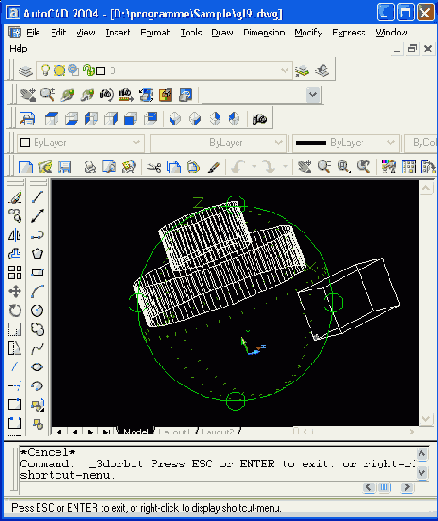Choose the Move modify tool

coord(14,292)
